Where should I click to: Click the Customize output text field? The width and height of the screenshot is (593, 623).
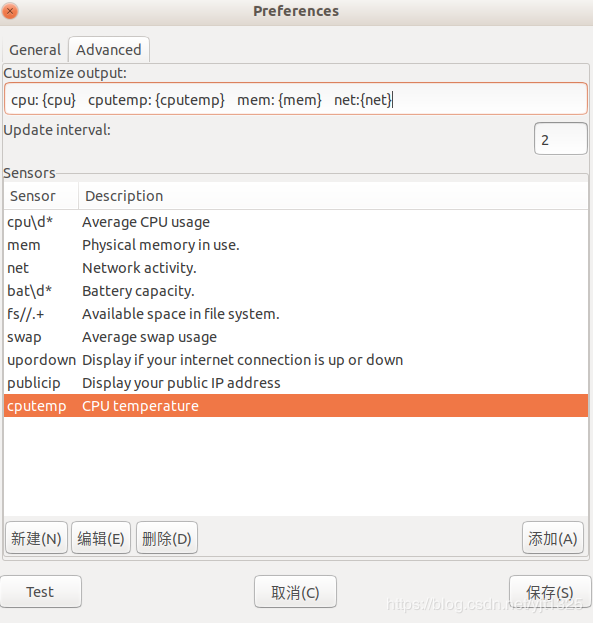(296, 99)
